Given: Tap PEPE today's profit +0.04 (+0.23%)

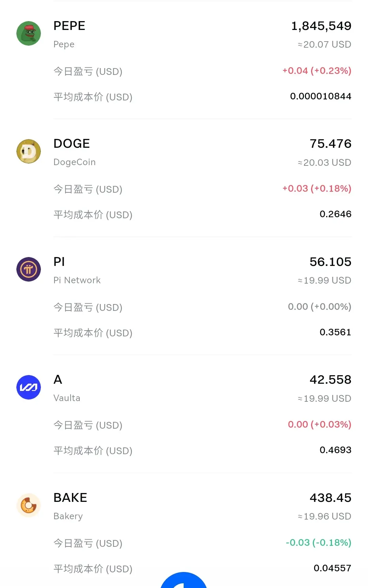Looking at the screenshot, I should 317,71.
